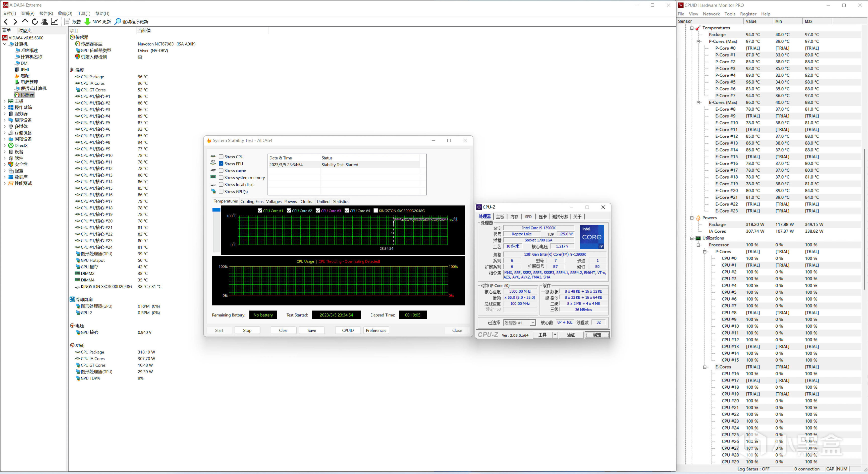This screenshot has width=868, height=474.
Task: Open the Tools menu in HWMonitor
Action: coord(730,14)
